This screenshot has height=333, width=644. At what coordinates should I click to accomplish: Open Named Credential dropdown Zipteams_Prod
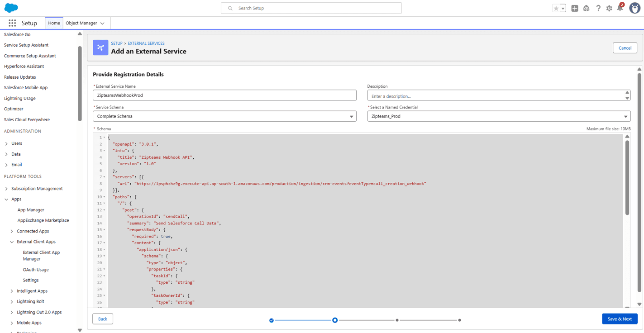point(499,116)
